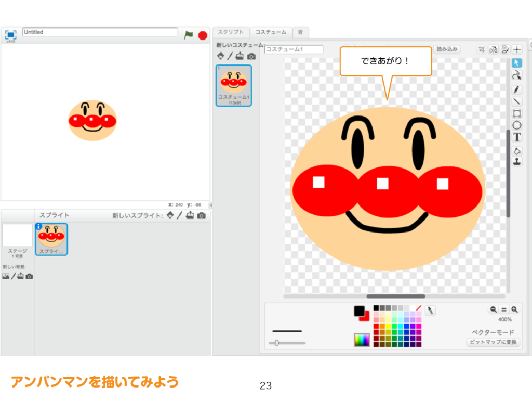Pick the eyedropper color picker tool
Viewport: 532px width, 400px height.
click(x=430, y=311)
